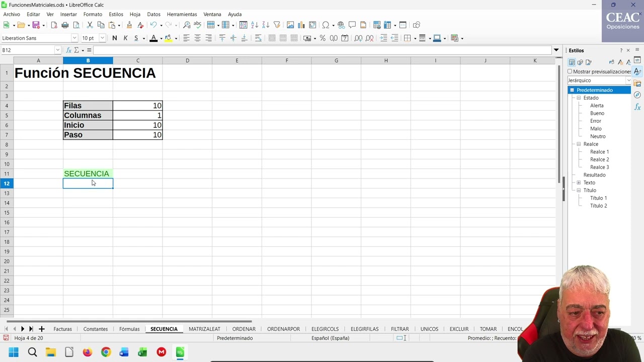
Task: Click inside the formula input line
Action: coord(322,50)
